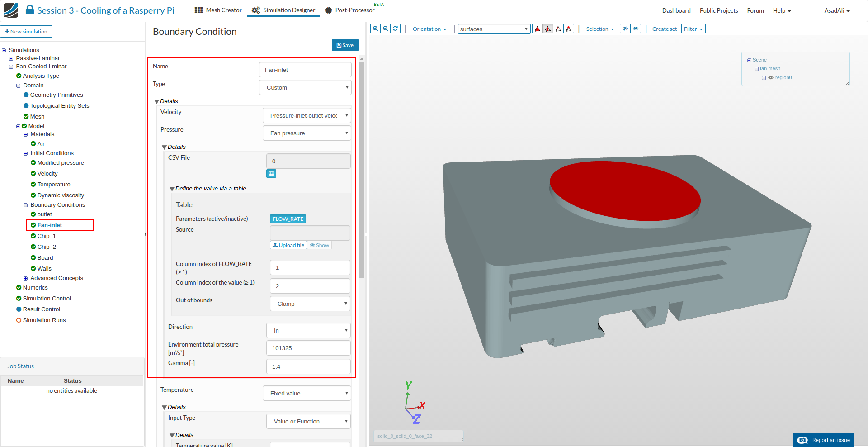The height and width of the screenshot is (447, 868).
Task: Click the zoom out magnifier icon
Action: coord(385,29)
